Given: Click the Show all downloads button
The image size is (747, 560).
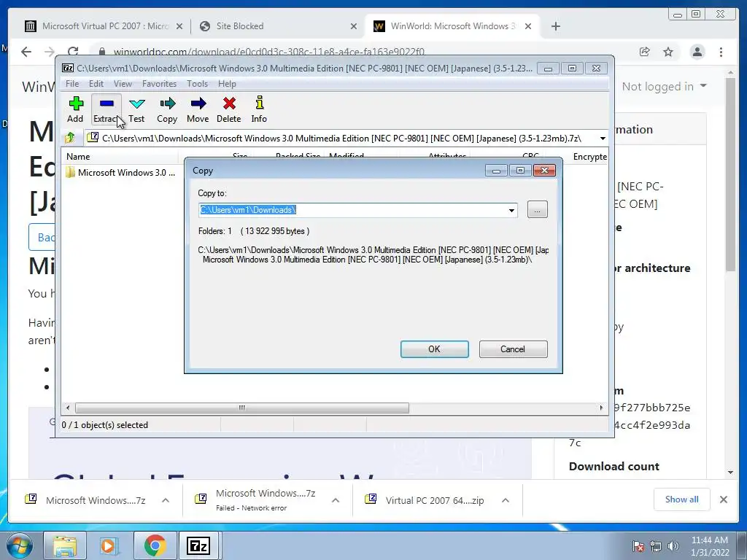Looking at the screenshot, I should click(682, 499).
